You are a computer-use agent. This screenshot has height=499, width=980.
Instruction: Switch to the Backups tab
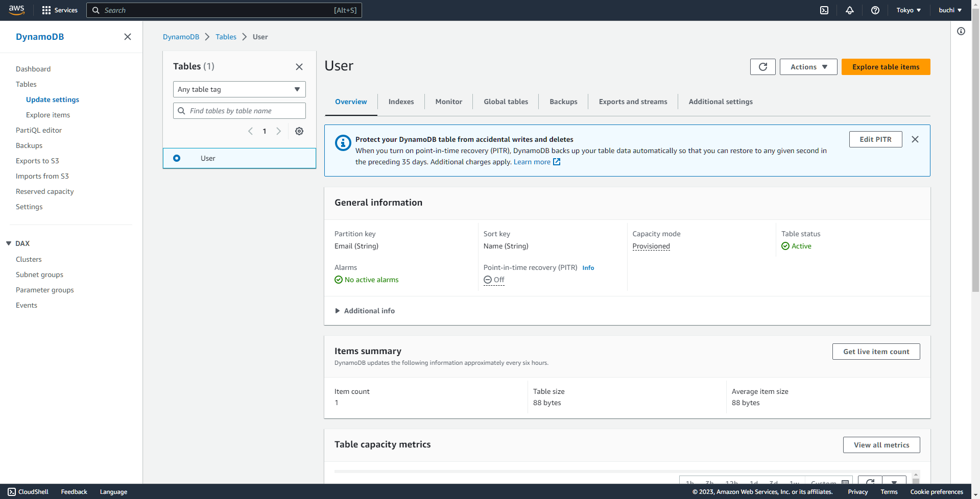pos(563,102)
